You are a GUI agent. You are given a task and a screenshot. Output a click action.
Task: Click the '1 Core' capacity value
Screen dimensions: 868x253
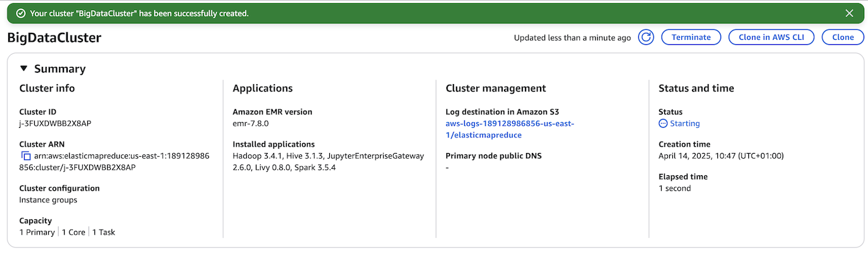click(x=73, y=232)
